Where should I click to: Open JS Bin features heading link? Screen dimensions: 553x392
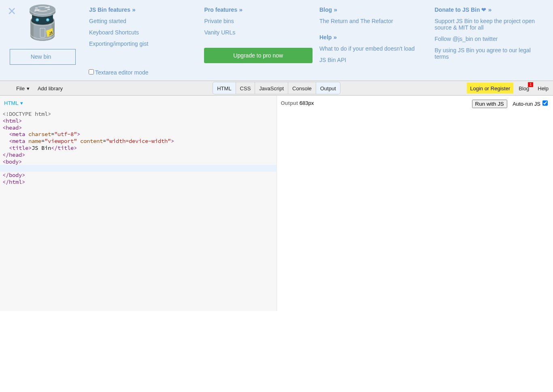point(112,10)
